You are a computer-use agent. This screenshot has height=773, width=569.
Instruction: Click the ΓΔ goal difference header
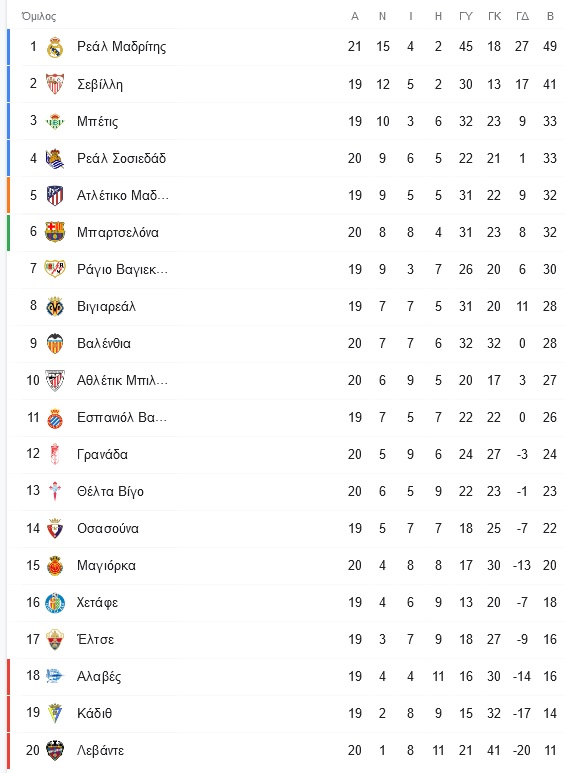tap(522, 16)
